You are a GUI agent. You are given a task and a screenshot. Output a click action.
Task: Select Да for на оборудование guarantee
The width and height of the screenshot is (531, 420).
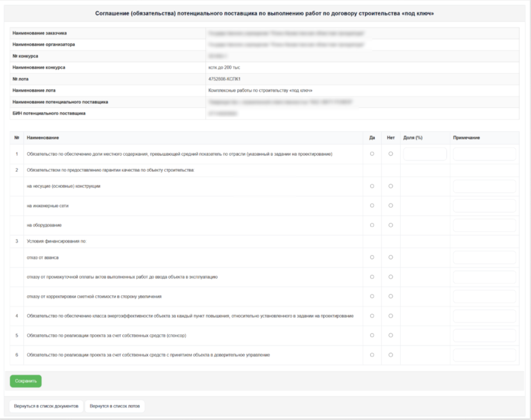[372, 225]
